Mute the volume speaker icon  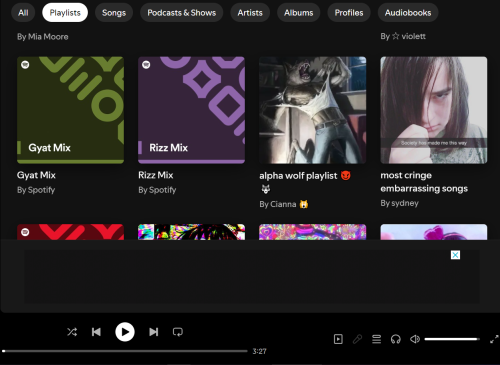415,339
